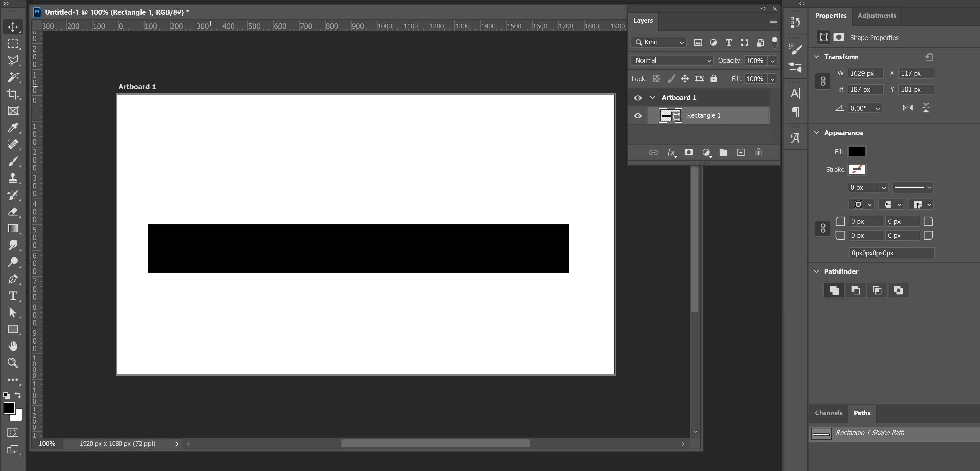Screen dimensions: 980x471
Task: Select the Crop tool
Action: point(13,94)
